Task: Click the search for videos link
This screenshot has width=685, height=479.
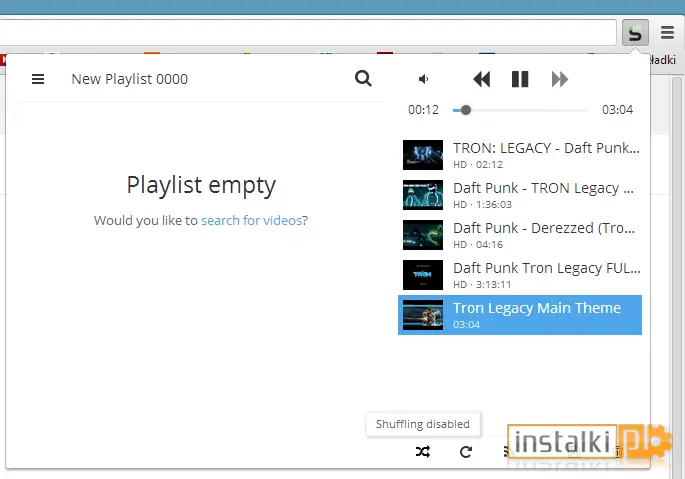Action: point(251,220)
